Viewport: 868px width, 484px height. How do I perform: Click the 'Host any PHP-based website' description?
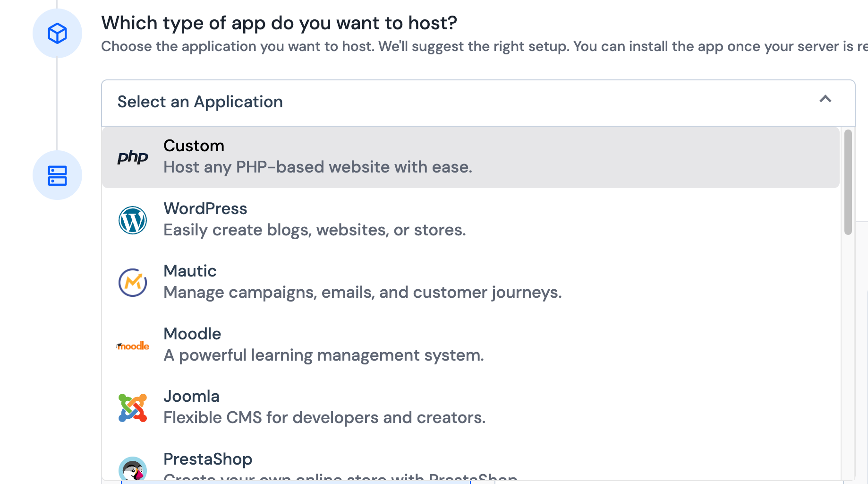tap(317, 167)
